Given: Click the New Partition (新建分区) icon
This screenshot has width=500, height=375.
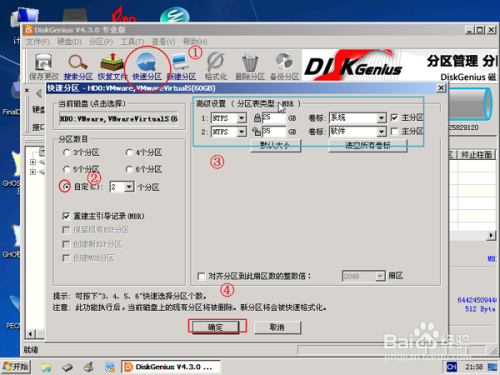Looking at the screenshot, I should [181, 67].
